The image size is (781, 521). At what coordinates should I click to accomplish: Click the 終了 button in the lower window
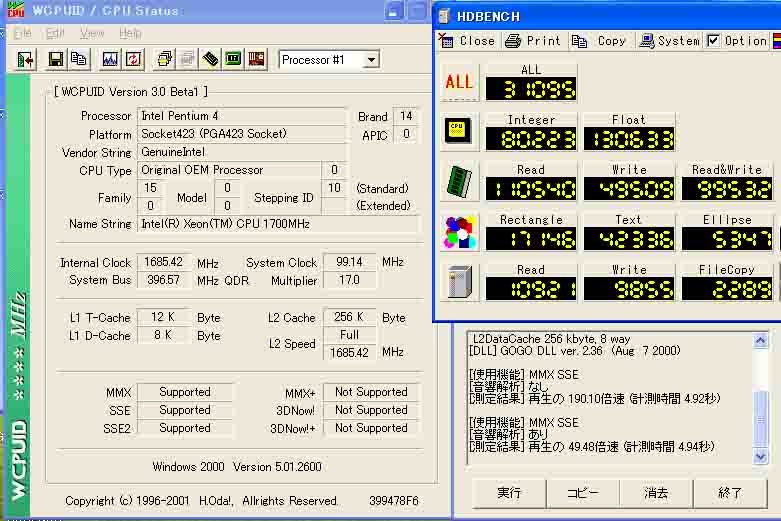(730, 493)
